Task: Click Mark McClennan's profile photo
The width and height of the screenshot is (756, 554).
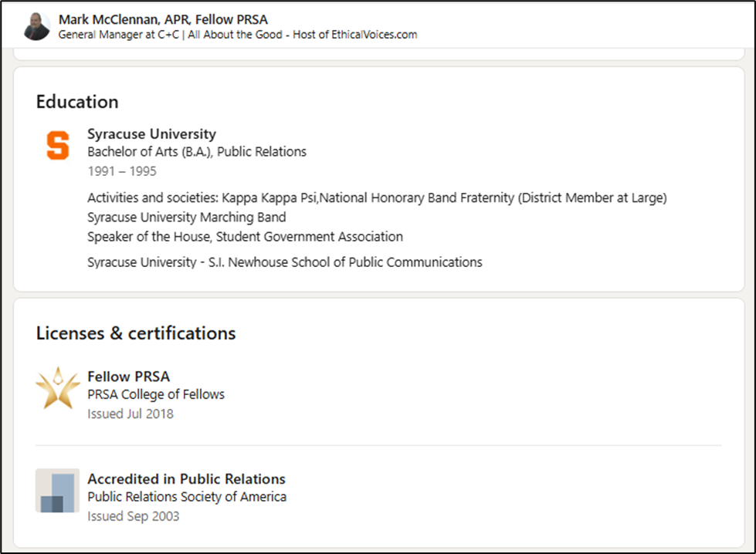Action: coord(36,26)
